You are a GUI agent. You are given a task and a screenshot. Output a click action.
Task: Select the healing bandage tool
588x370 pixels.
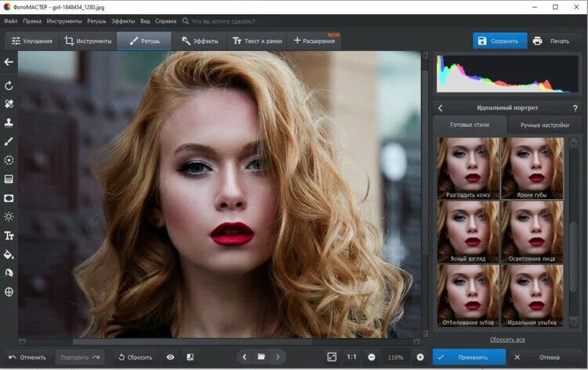[9, 103]
